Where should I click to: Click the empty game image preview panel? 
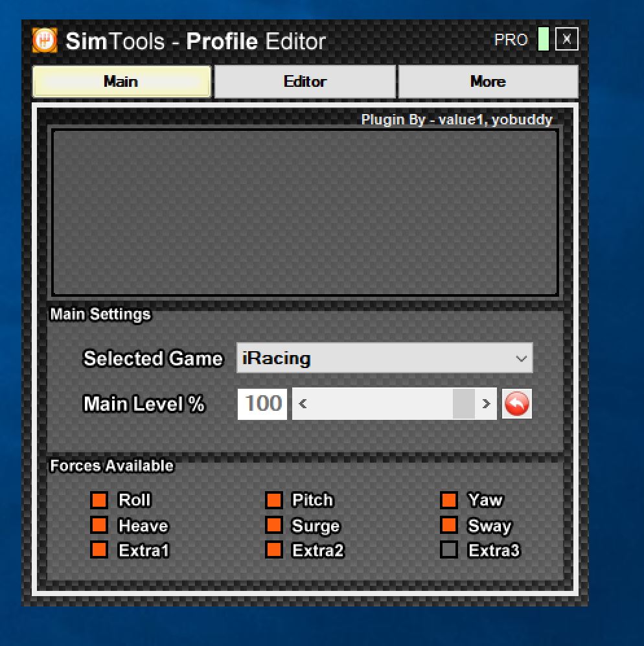point(305,213)
